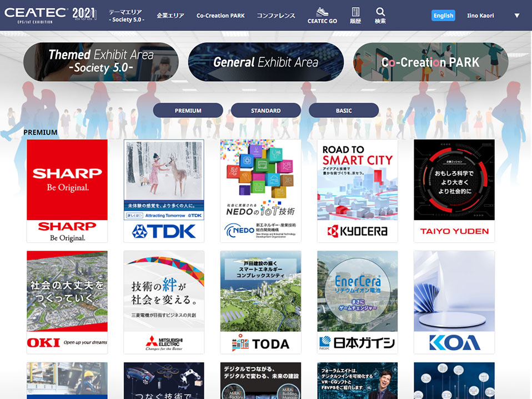Click the NEDO logo
The image size is (532, 399).
pos(260,231)
